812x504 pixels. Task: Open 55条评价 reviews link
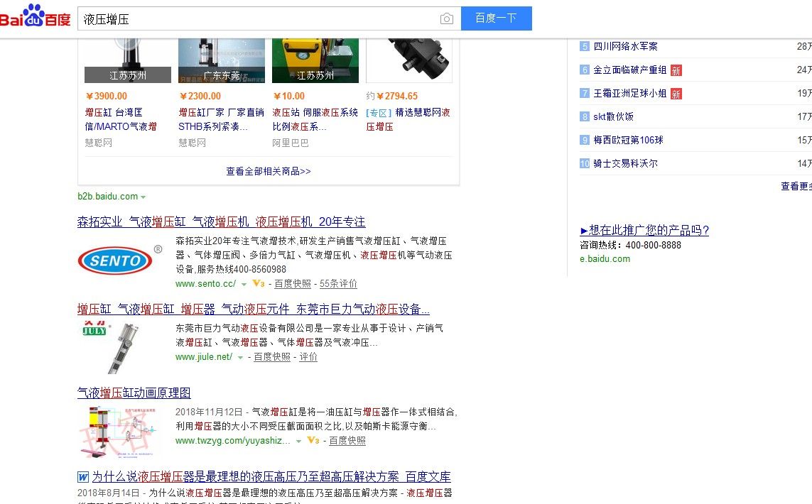click(x=338, y=283)
